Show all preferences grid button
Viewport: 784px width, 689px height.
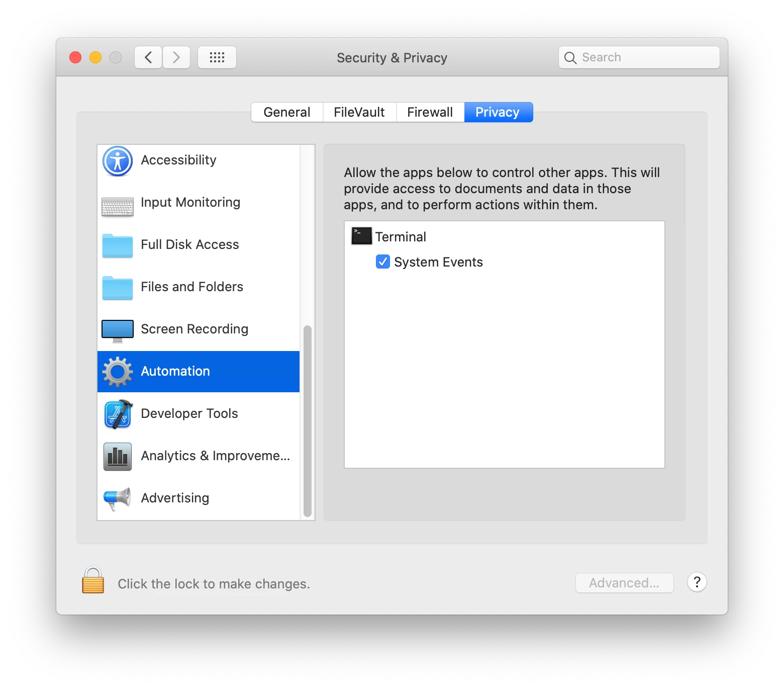pyautogui.click(x=217, y=57)
